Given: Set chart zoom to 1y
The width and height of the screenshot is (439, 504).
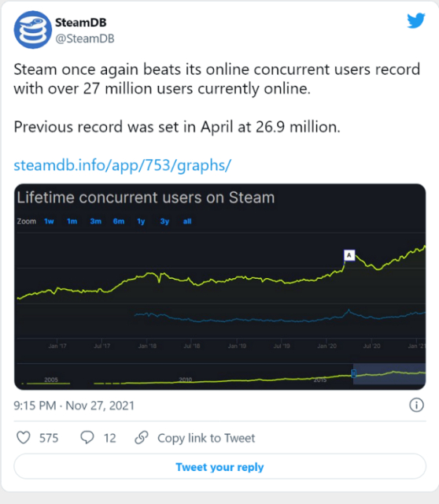Looking at the screenshot, I should tap(141, 221).
